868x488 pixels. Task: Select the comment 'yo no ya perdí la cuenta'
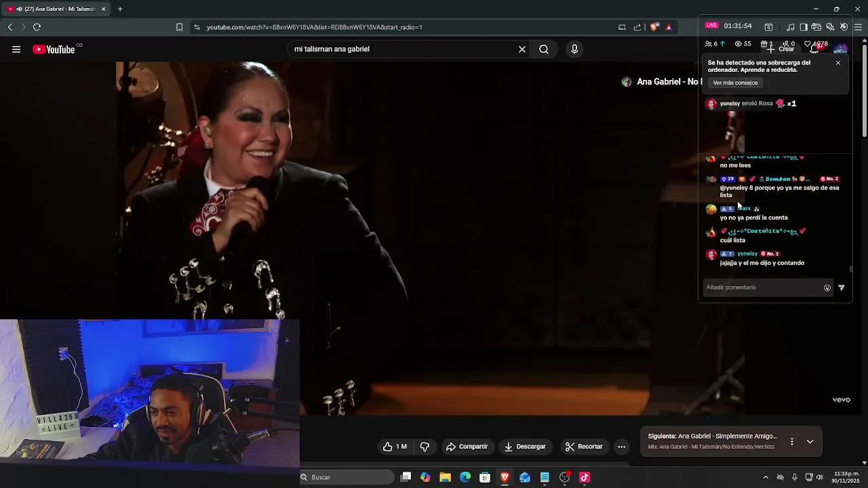(753, 218)
